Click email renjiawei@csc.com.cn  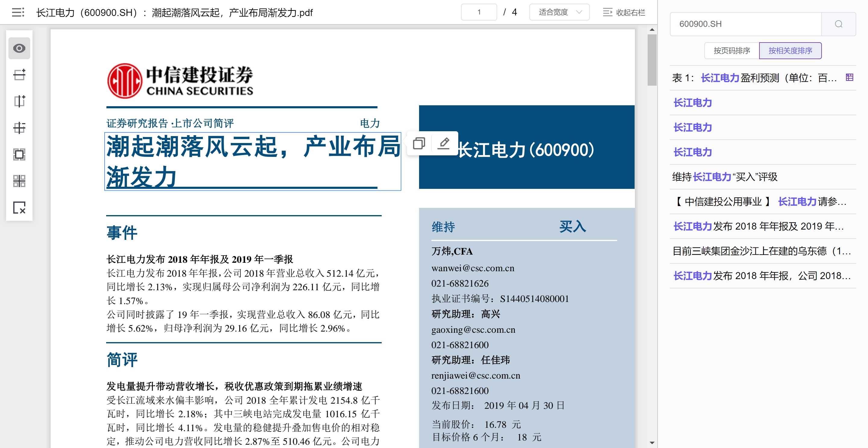point(476,376)
